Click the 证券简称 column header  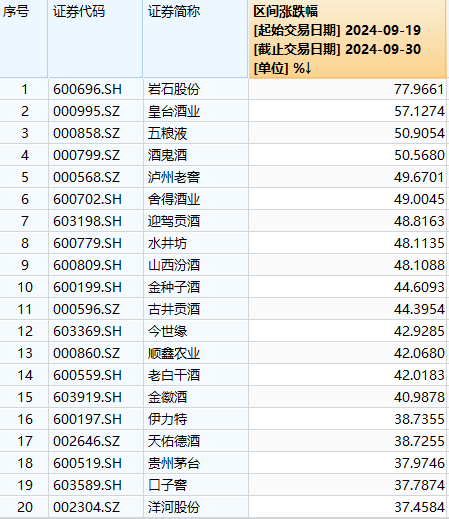(196, 39)
